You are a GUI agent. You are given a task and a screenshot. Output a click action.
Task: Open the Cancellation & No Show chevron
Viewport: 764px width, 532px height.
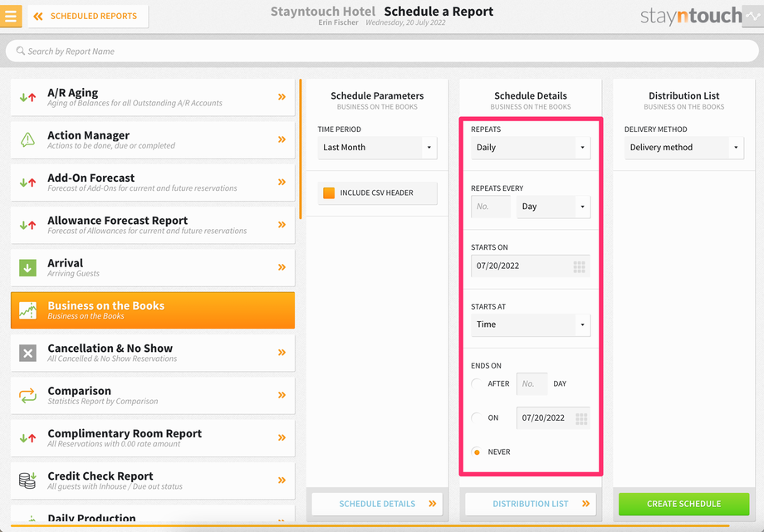click(x=282, y=353)
